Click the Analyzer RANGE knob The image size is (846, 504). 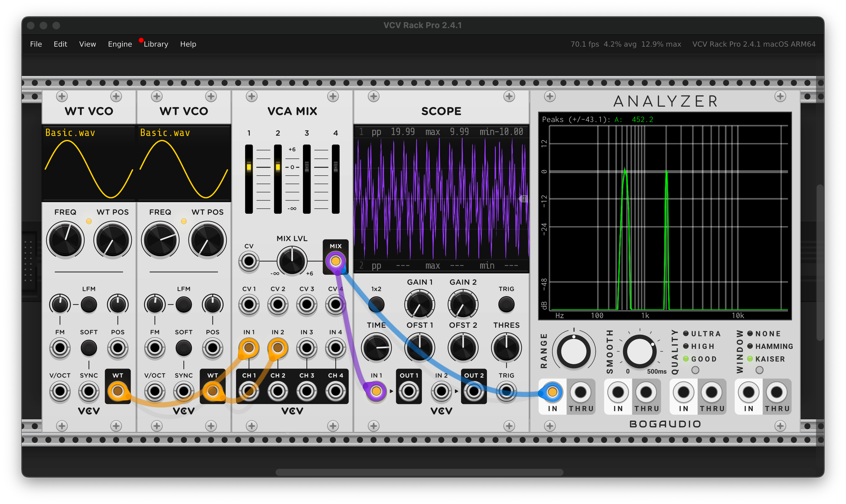pos(573,352)
